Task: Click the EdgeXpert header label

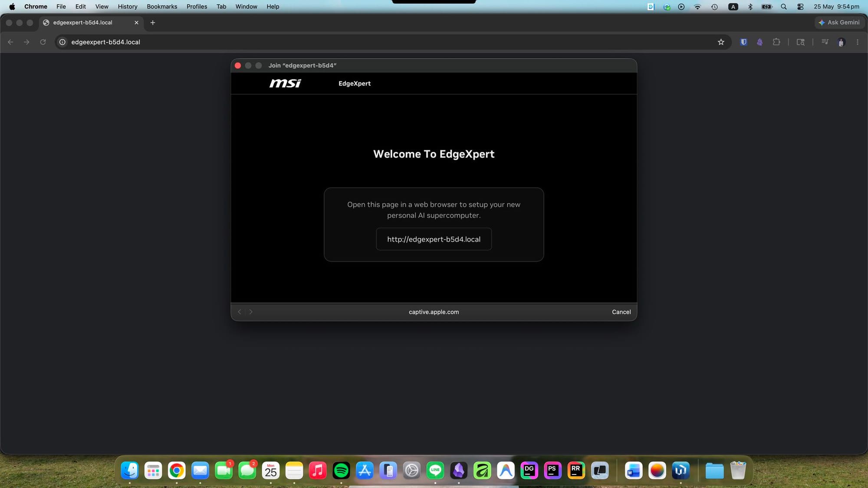Action: click(355, 84)
